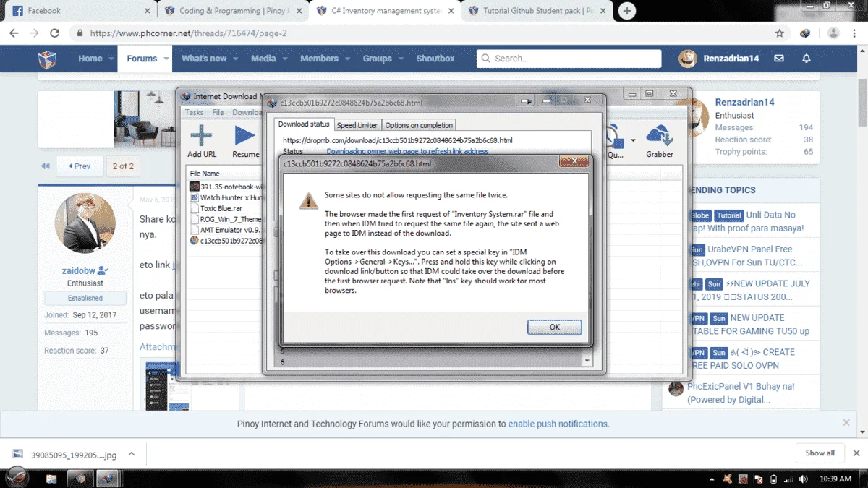Screen dimensions: 868x488
Task: Click the warning triangle icon in dialog
Action: pos(309,201)
